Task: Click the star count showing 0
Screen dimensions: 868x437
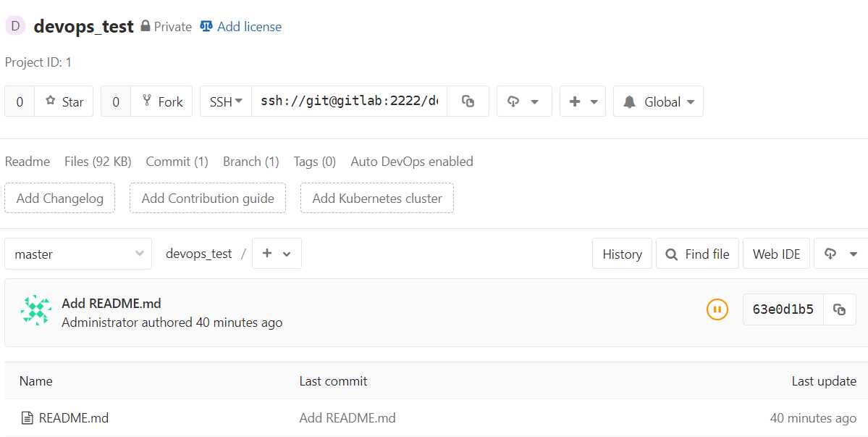Action: click(20, 101)
